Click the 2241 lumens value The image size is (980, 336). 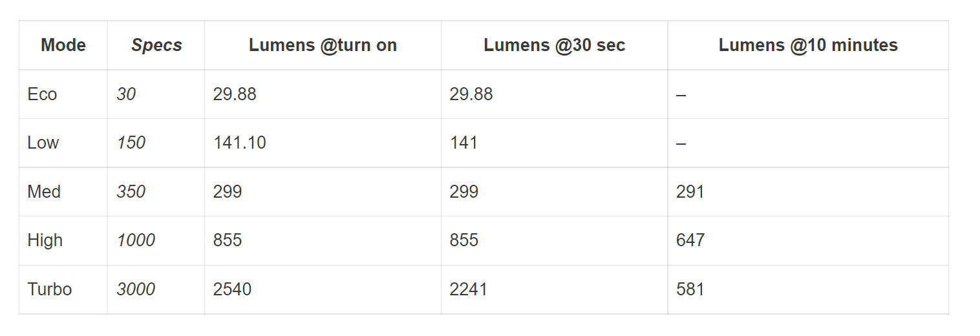pyautogui.click(x=469, y=289)
